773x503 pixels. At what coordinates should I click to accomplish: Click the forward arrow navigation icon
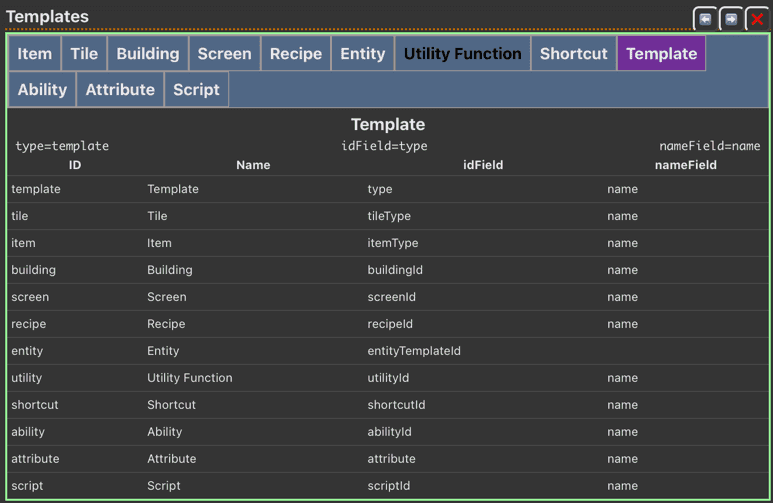click(x=731, y=19)
